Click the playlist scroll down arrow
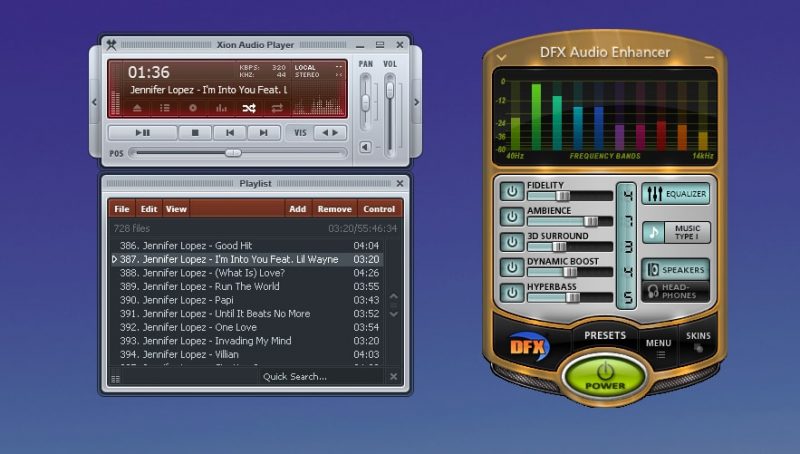The height and width of the screenshot is (454, 800). coord(393,314)
